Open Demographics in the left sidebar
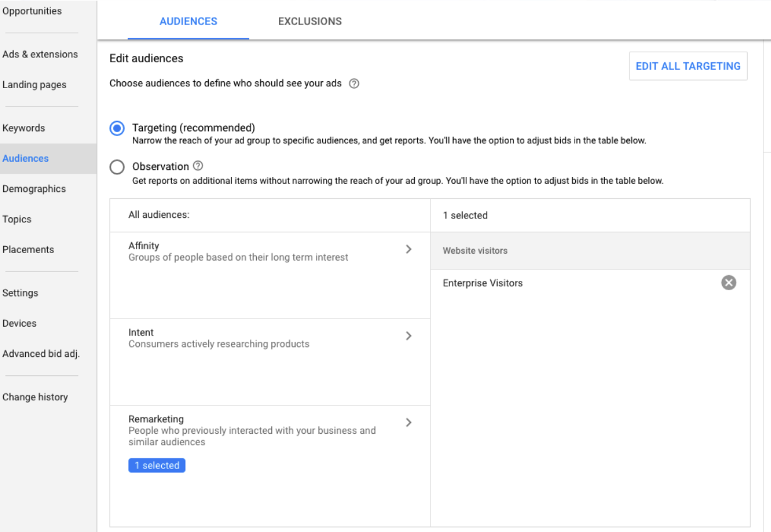 click(x=34, y=189)
